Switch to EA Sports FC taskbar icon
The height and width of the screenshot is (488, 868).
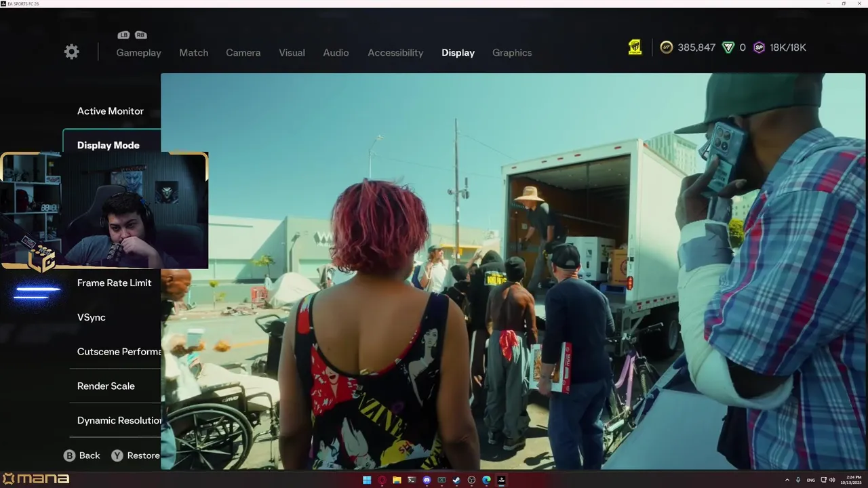pyautogui.click(x=501, y=480)
